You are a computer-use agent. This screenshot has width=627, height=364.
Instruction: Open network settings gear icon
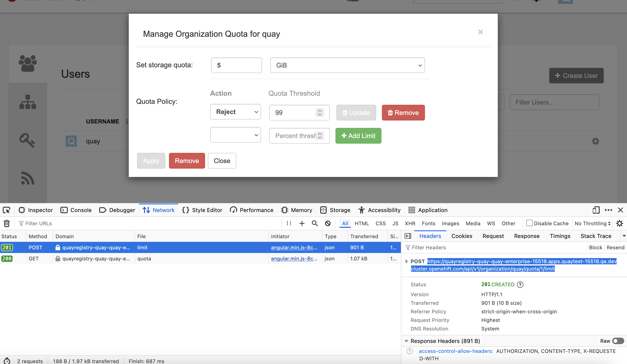tap(619, 223)
